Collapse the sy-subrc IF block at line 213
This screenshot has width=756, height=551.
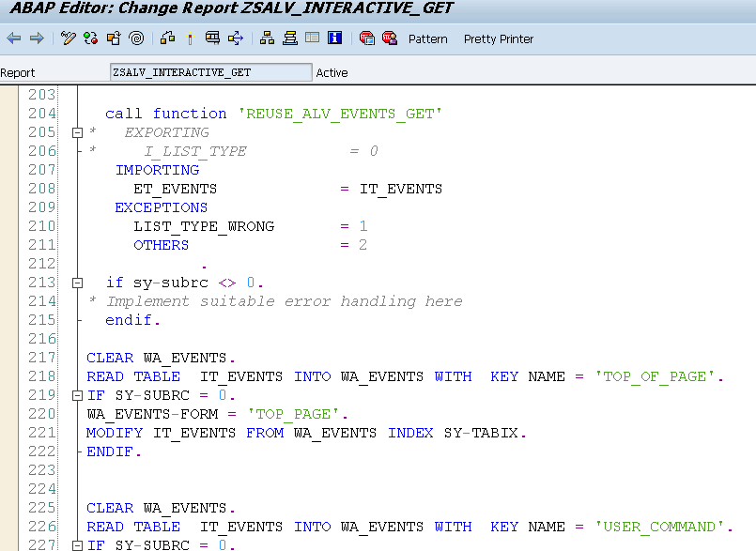77,282
